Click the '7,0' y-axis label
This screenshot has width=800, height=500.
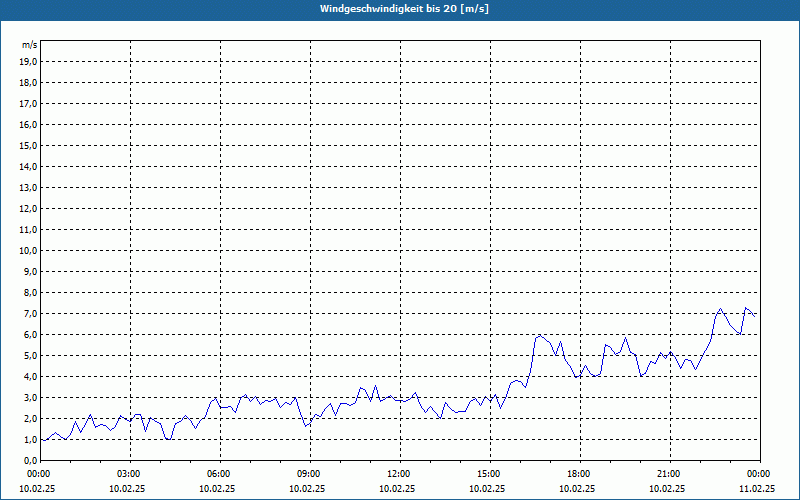[31, 313]
